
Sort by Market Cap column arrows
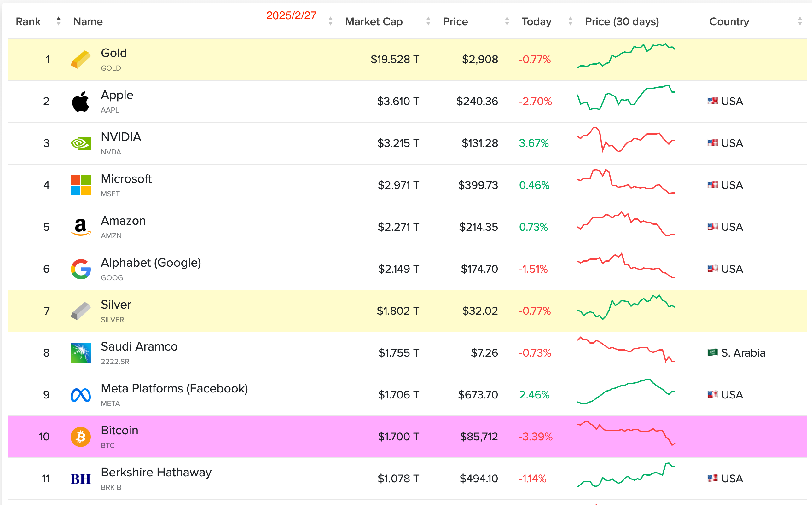click(x=428, y=21)
